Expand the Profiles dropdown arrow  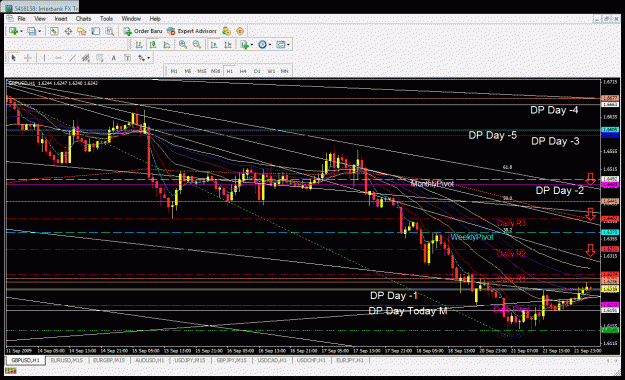[39, 31]
